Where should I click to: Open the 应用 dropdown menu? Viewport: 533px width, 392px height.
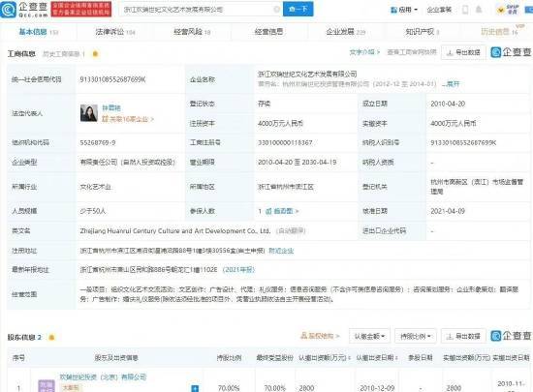pos(404,10)
